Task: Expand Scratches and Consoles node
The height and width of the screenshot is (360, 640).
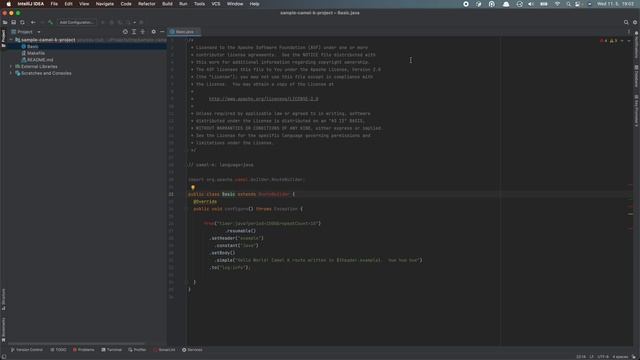Action: 11,73
